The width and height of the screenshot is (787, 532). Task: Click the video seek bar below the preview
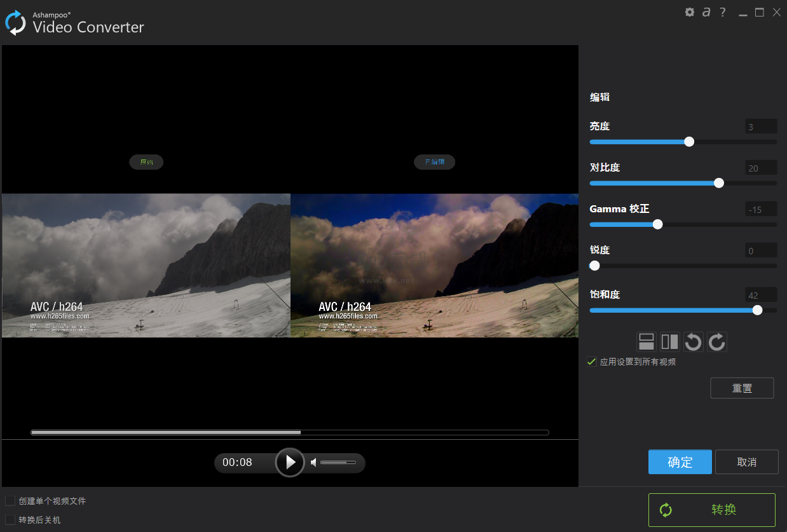coord(289,432)
